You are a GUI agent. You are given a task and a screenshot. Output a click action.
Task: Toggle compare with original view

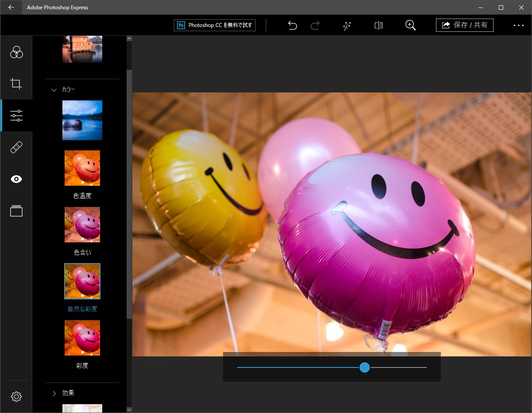[378, 25]
